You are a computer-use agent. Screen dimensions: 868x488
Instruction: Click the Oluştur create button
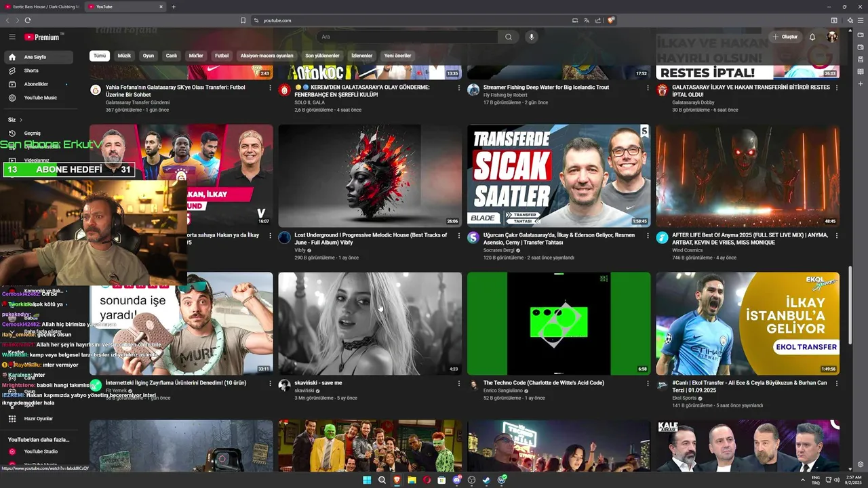[785, 37]
